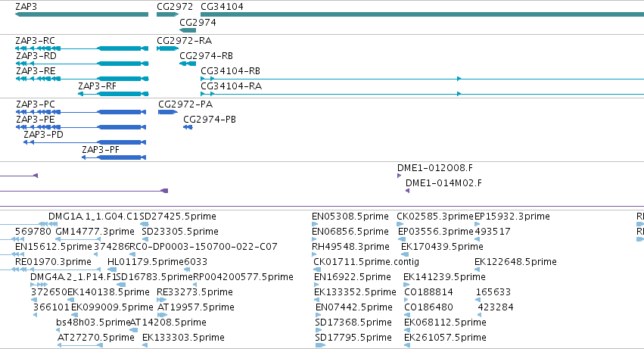Click the RH49548.3prime EST label
Image resolution: width=644 pixels, height=349 pixels.
click(350, 247)
